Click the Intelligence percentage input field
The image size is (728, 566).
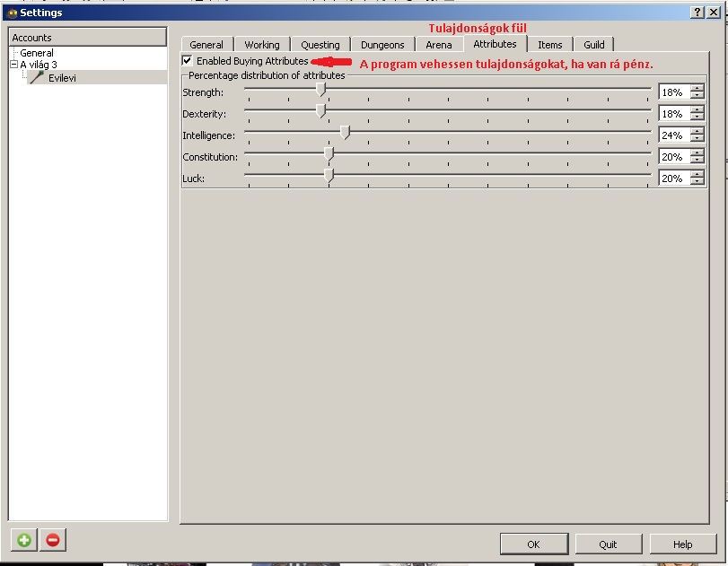coord(672,135)
